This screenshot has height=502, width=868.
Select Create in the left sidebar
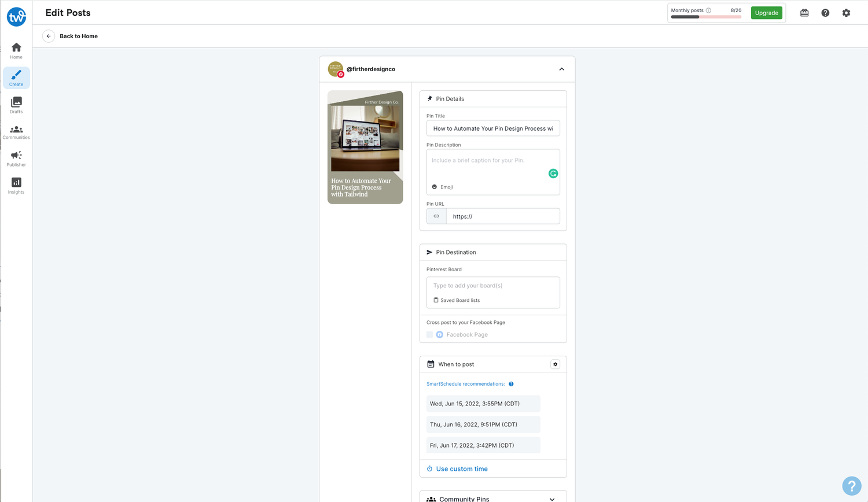pyautogui.click(x=16, y=77)
